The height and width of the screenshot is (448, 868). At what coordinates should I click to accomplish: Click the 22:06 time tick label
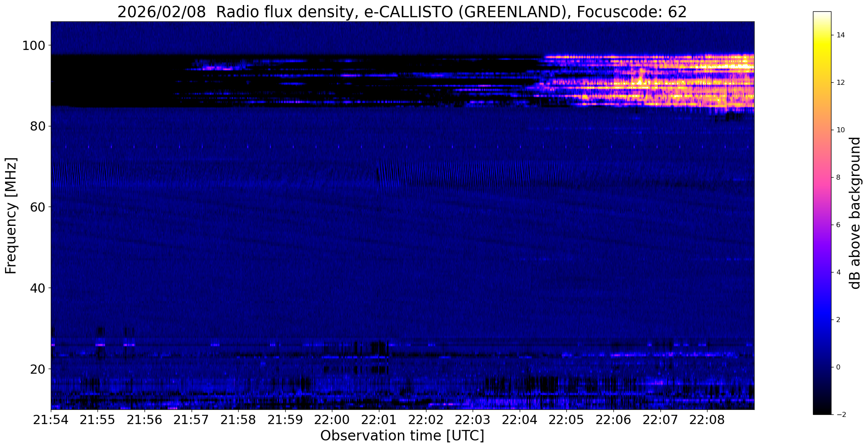[x=613, y=419]
